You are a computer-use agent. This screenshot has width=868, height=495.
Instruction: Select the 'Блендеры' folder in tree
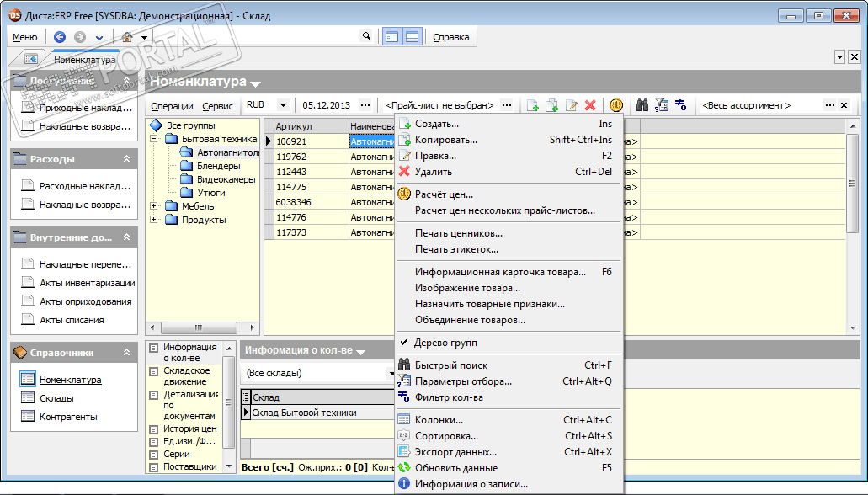pyautogui.click(x=218, y=166)
